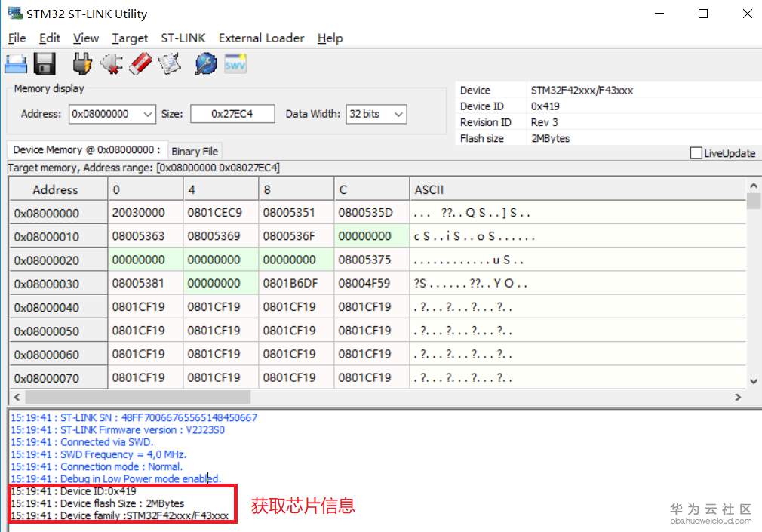The image size is (762, 532).
Task: Click the Address column header
Action: point(58,189)
